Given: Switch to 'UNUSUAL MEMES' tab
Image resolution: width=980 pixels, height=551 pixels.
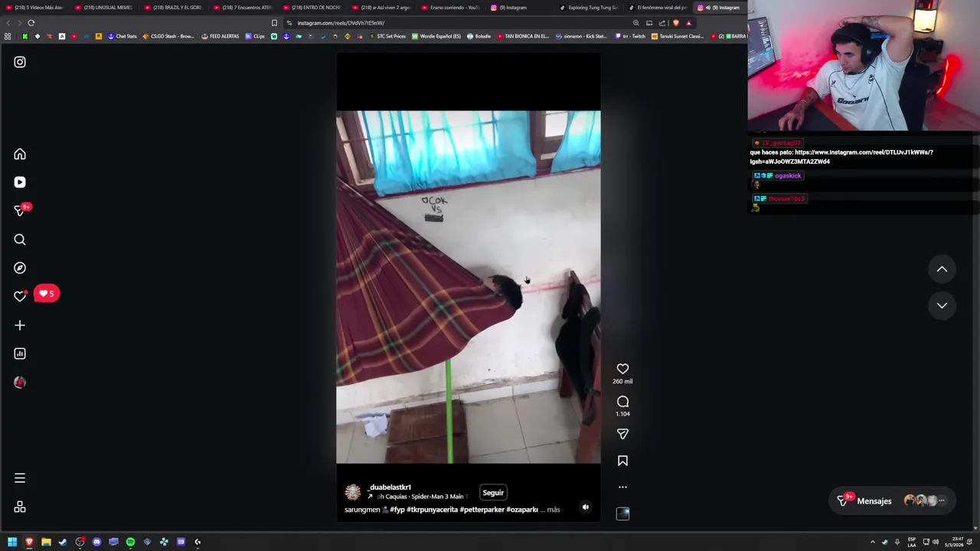Looking at the screenshot, I should click(x=103, y=8).
